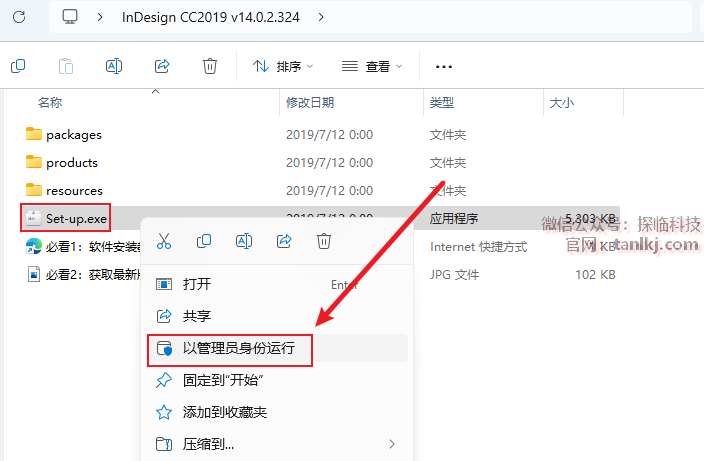Expand the chevron after InDesign CC2019 breadcrumb
The image size is (704, 461).
tap(321, 17)
